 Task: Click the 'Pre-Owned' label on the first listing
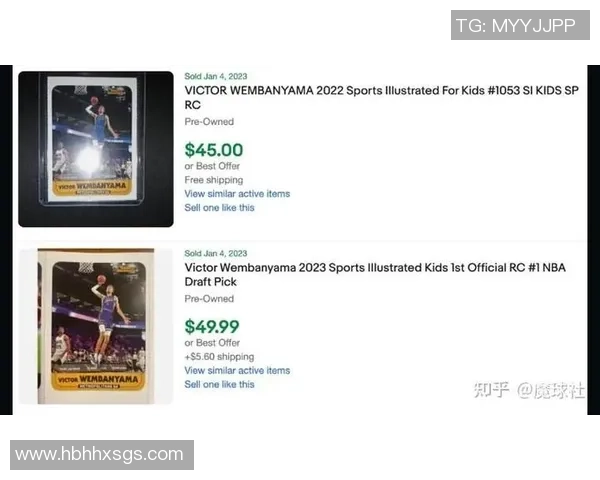pyautogui.click(x=209, y=122)
